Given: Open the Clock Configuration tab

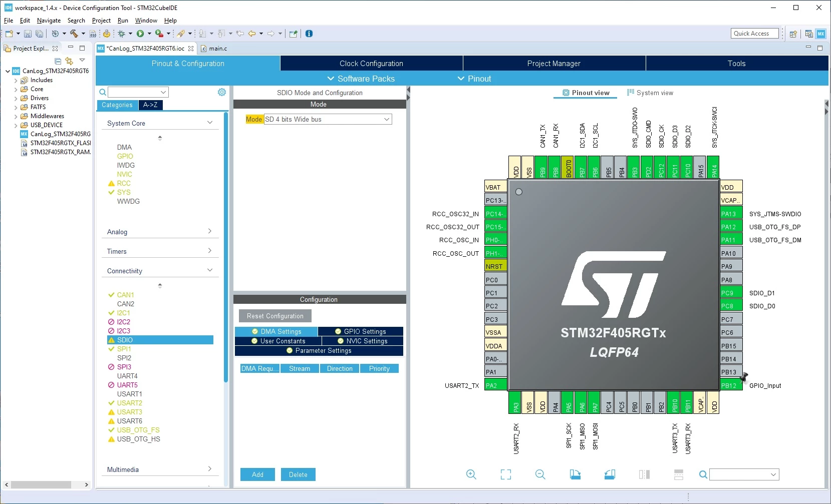Looking at the screenshot, I should (x=371, y=64).
